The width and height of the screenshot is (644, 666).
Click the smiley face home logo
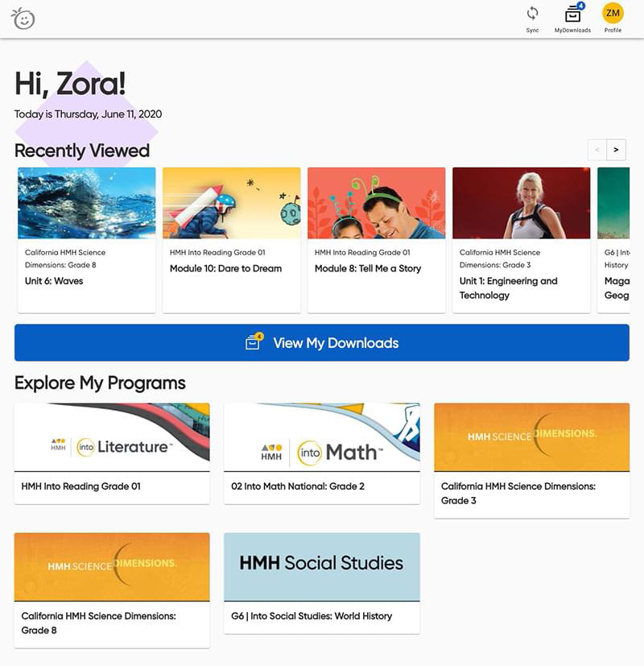coord(23,19)
